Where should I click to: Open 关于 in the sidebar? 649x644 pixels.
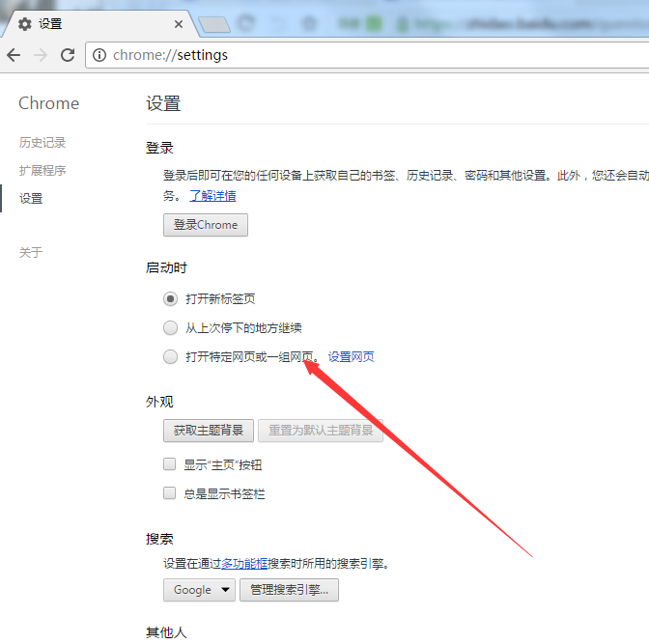31,252
